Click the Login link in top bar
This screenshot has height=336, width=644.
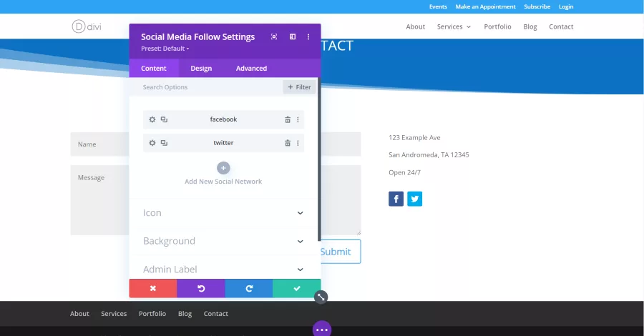click(566, 6)
